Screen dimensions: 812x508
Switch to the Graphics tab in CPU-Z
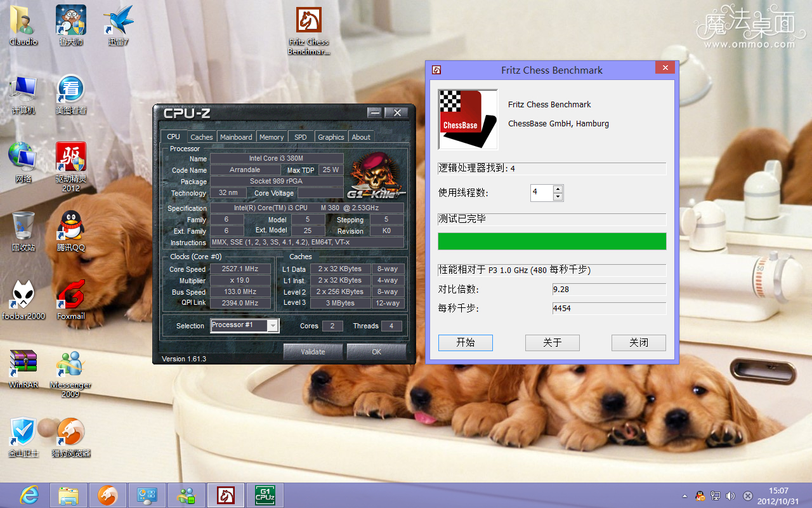[331, 137]
